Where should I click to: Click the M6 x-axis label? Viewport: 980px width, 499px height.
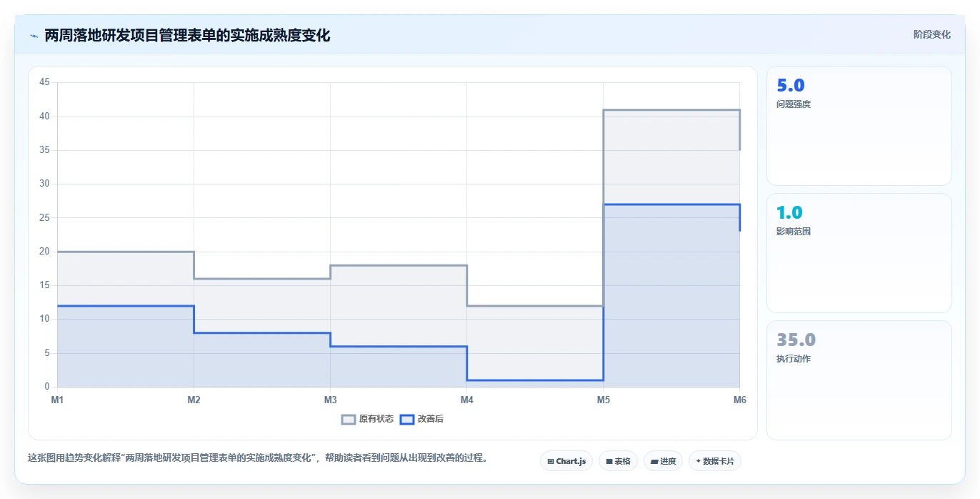point(739,400)
